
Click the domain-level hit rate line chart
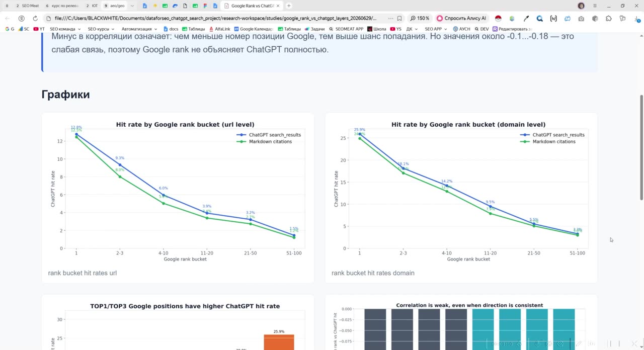click(461, 191)
